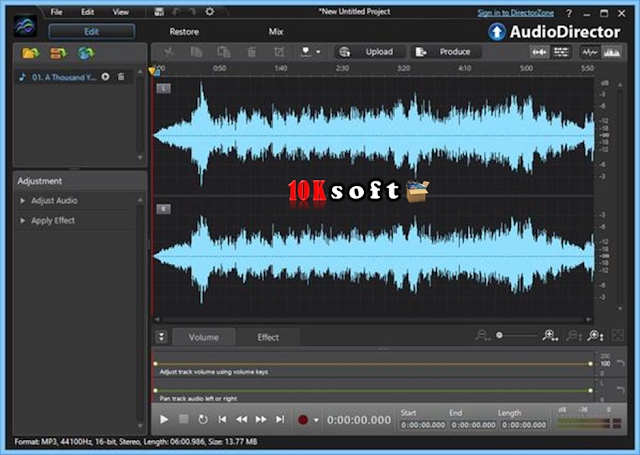
Task: Open the File menu
Action: [x=56, y=12]
